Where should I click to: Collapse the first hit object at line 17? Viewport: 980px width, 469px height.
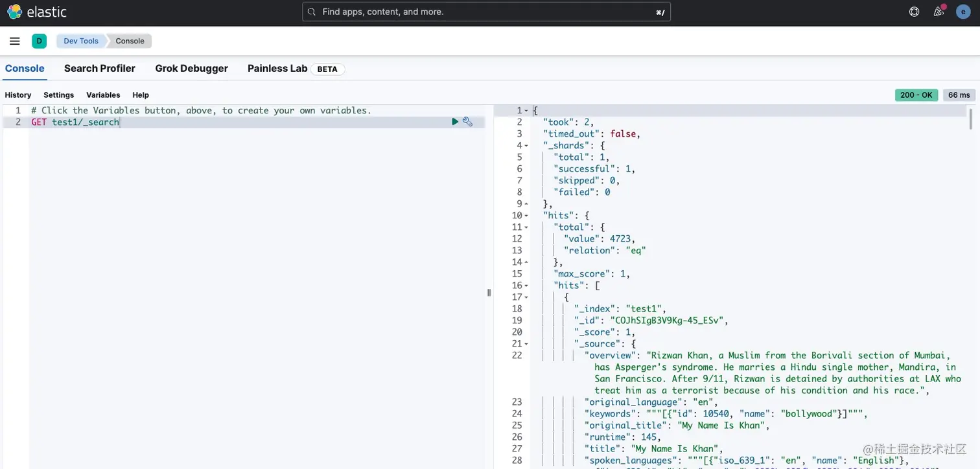coord(526,297)
